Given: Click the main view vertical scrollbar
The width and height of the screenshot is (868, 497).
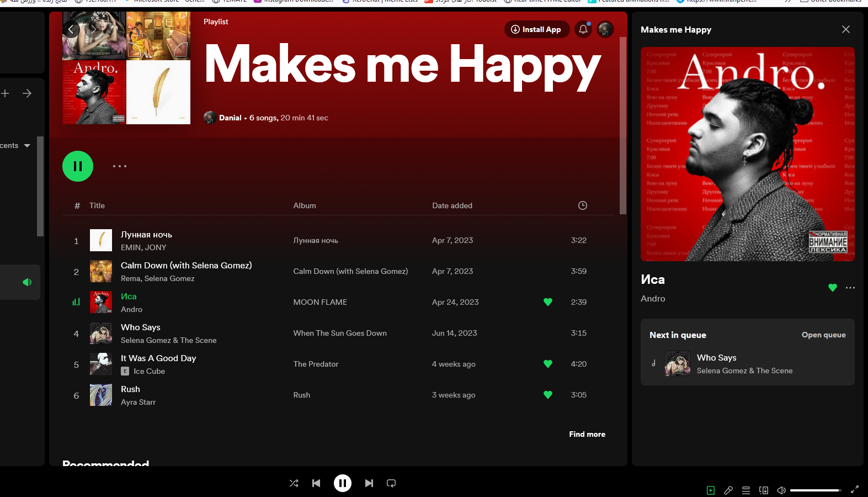Looking at the screenshot, I should tap(623, 126).
